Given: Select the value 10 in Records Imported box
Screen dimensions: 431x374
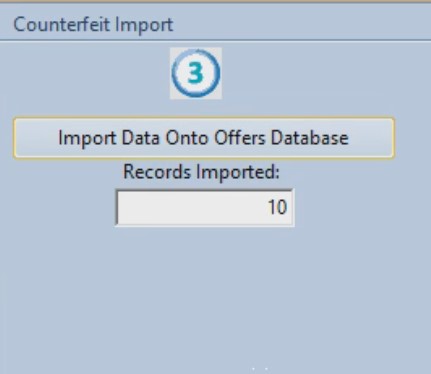Looking at the screenshot, I should point(277,207).
